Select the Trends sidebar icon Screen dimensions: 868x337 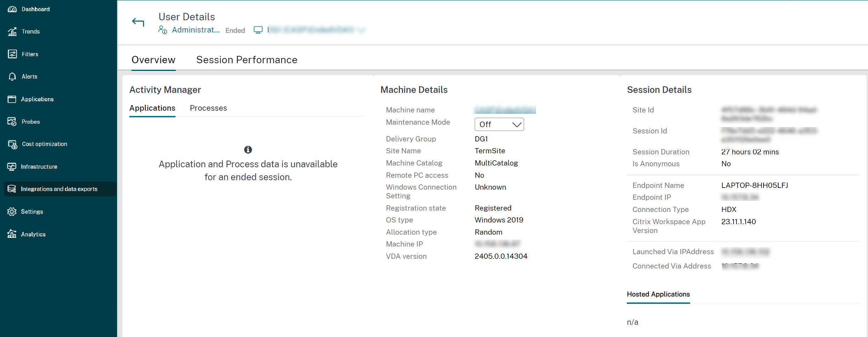click(x=12, y=31)
